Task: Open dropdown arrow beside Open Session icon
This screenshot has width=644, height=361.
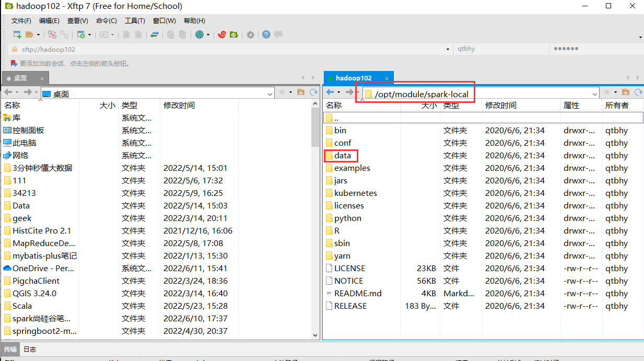Action: (x=38, y=35)
